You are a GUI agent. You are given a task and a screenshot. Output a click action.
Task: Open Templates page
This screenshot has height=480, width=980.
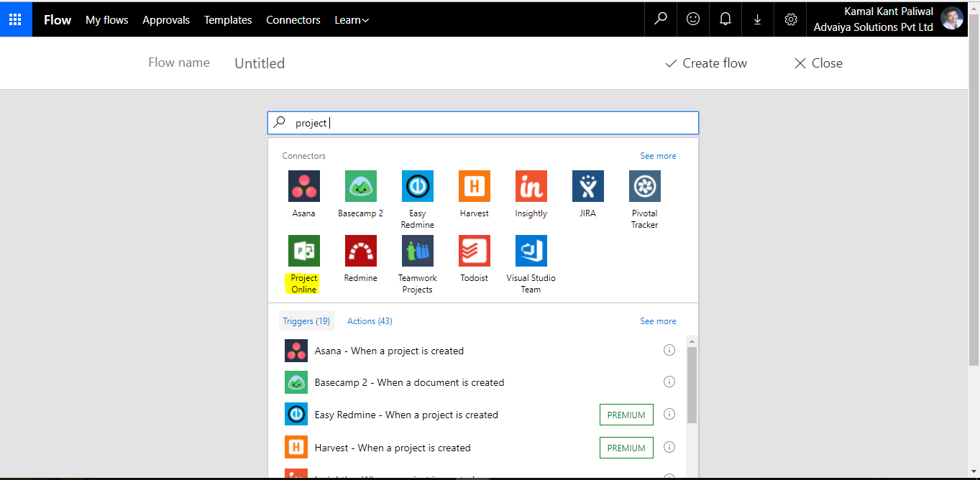click(228, 20)
